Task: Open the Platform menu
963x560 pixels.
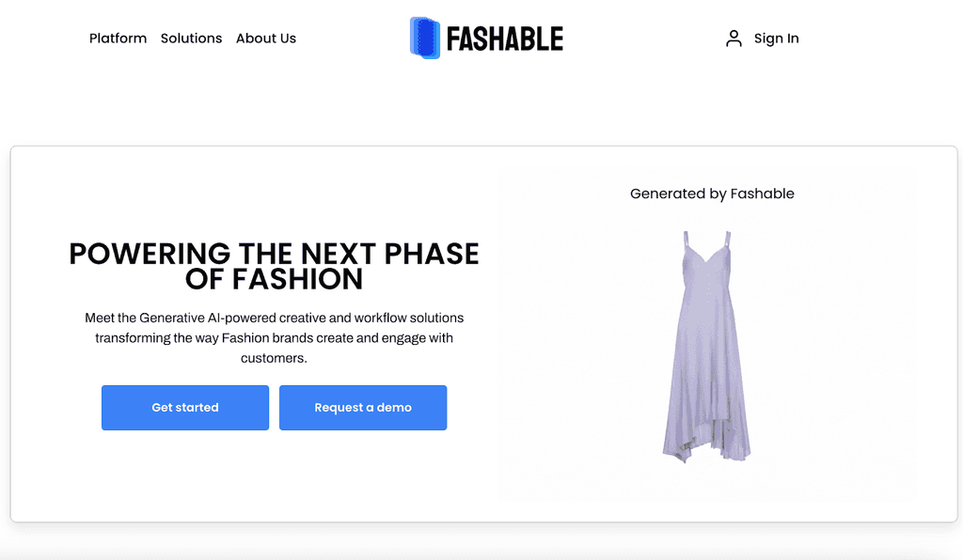Action: (x=118, y=39)
